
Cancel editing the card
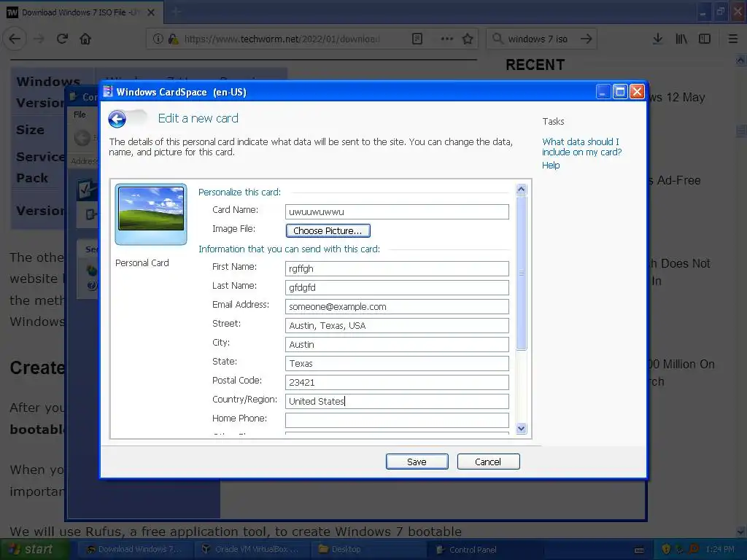pos(488,462)
